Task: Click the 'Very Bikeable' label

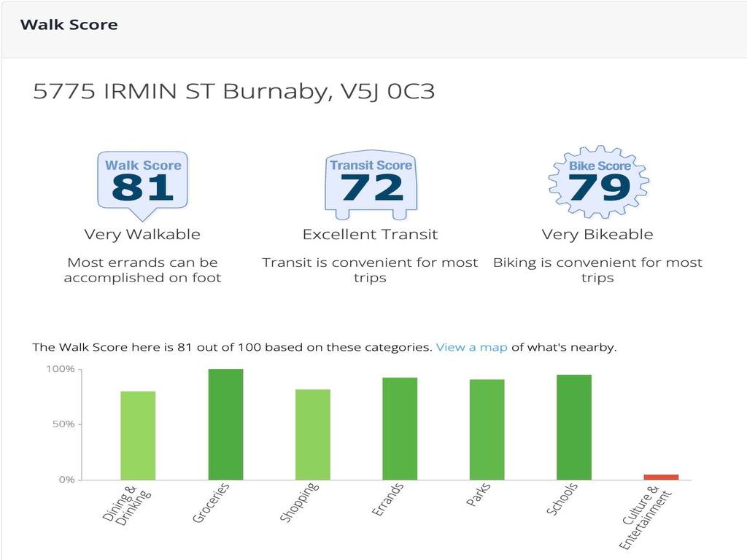Action: tap(597, 235)
